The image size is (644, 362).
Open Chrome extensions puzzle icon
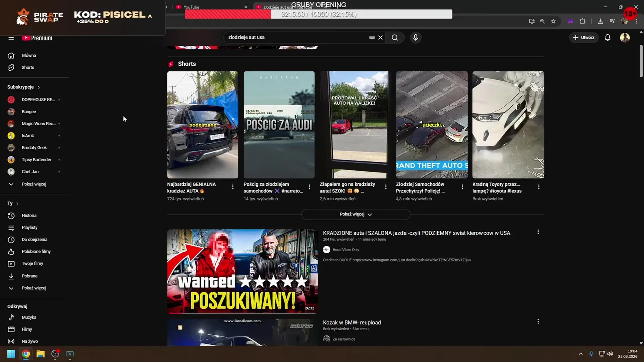[583, 21]
